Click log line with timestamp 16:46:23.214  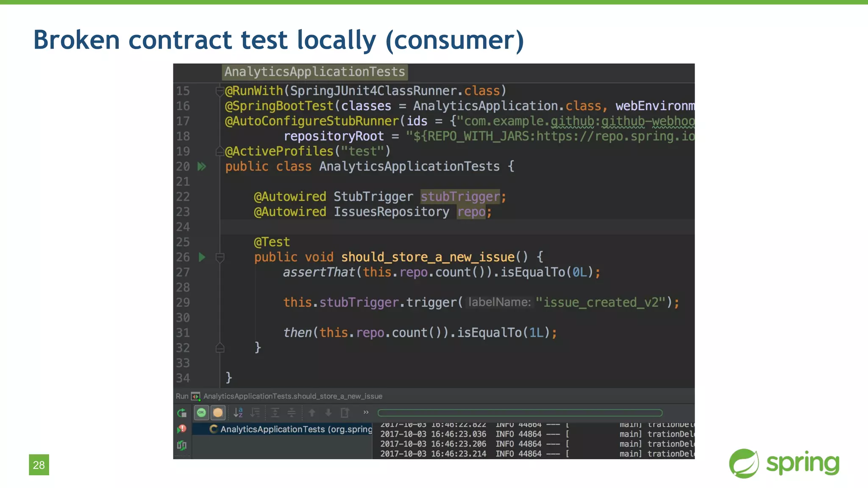pos(537,454)
